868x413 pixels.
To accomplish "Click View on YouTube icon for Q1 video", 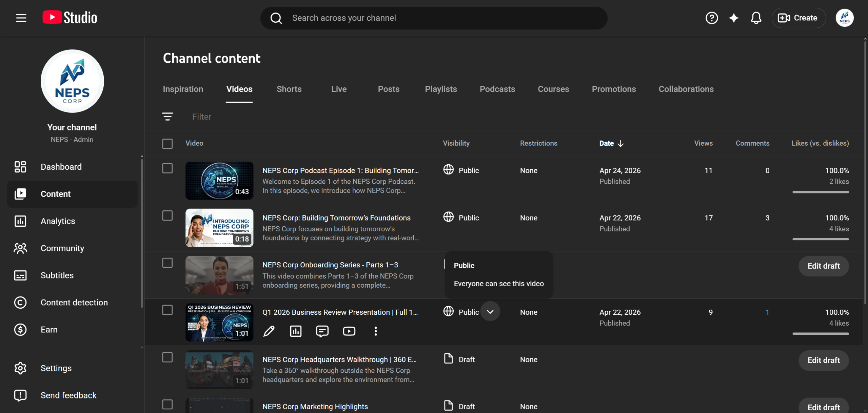I will (349, 331).
